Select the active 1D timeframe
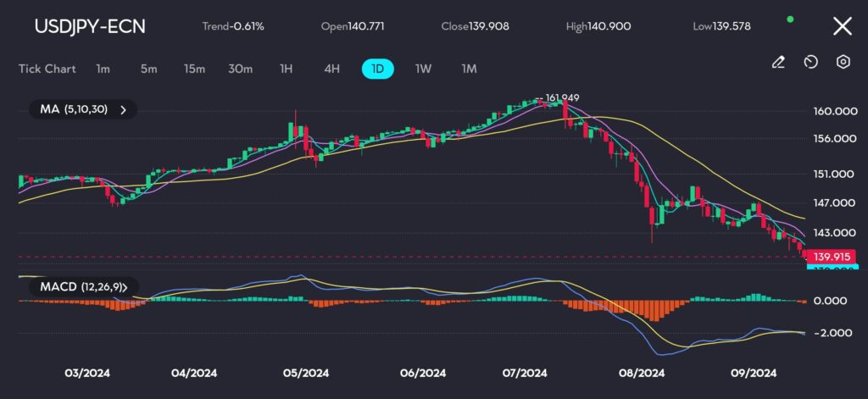Screen dimensions: 868x399 tap(377, 69)
